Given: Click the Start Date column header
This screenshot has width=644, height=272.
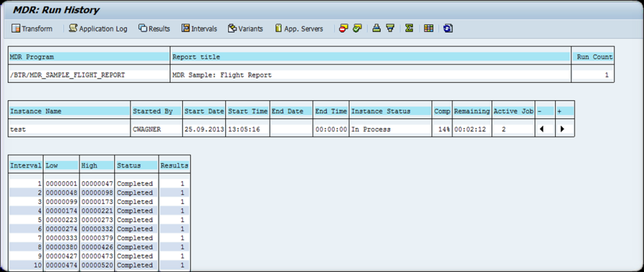Looking at the screenshot, I should [204, 111].
